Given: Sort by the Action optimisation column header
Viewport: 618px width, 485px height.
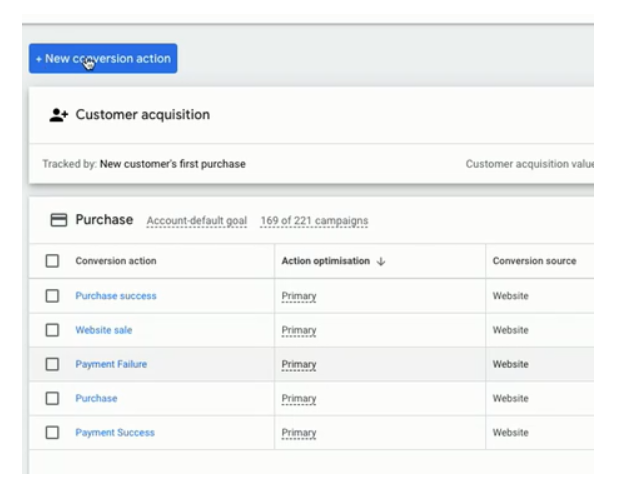Looking at the screenshot, I should coord(326,261).
